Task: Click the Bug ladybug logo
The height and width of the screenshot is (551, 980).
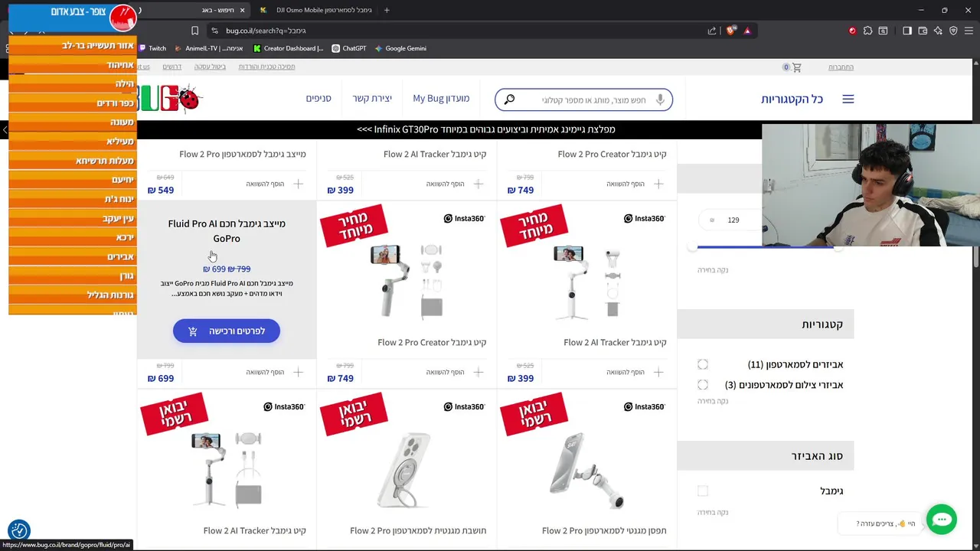Action: click(170, 99)
